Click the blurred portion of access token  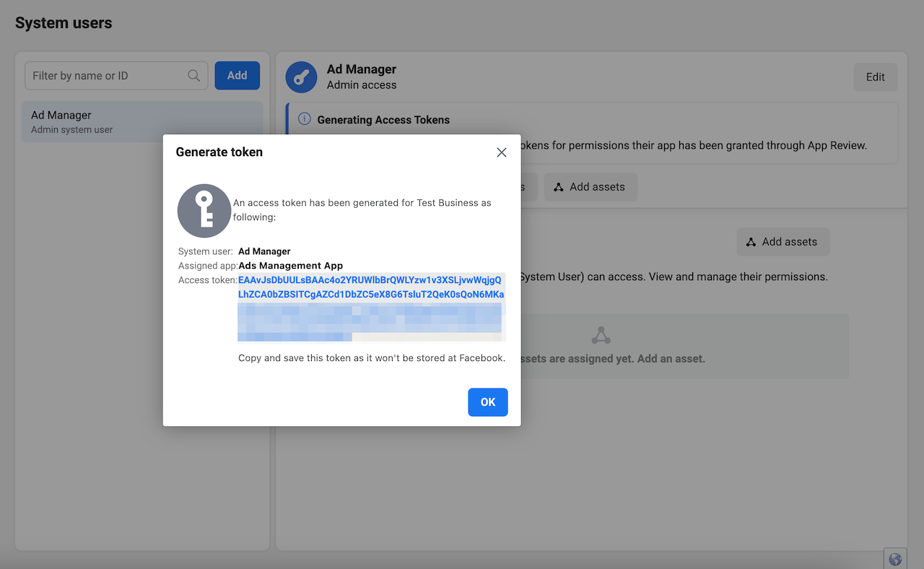coord(370,322)
